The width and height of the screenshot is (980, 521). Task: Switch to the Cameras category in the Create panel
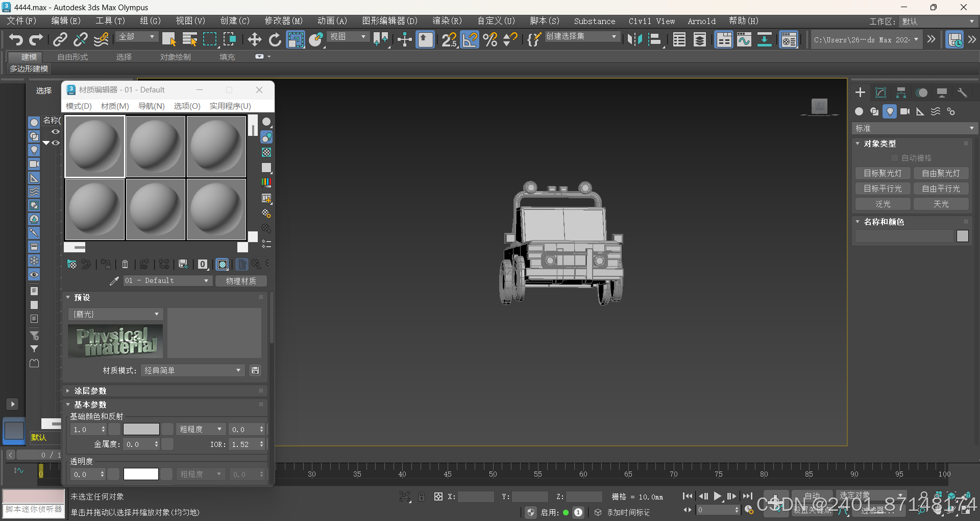(x=905, y=111)
